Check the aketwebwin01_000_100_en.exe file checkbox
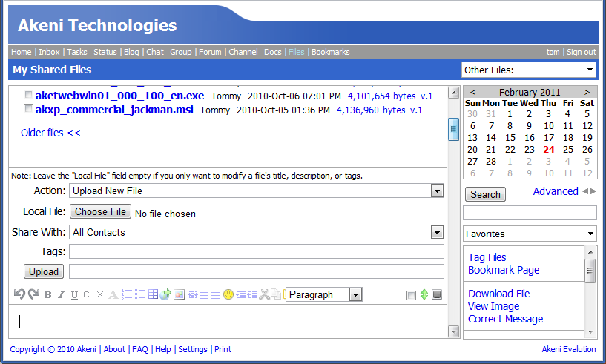The width and height of the screenshot is (606, 364). [x=28, y=96]
